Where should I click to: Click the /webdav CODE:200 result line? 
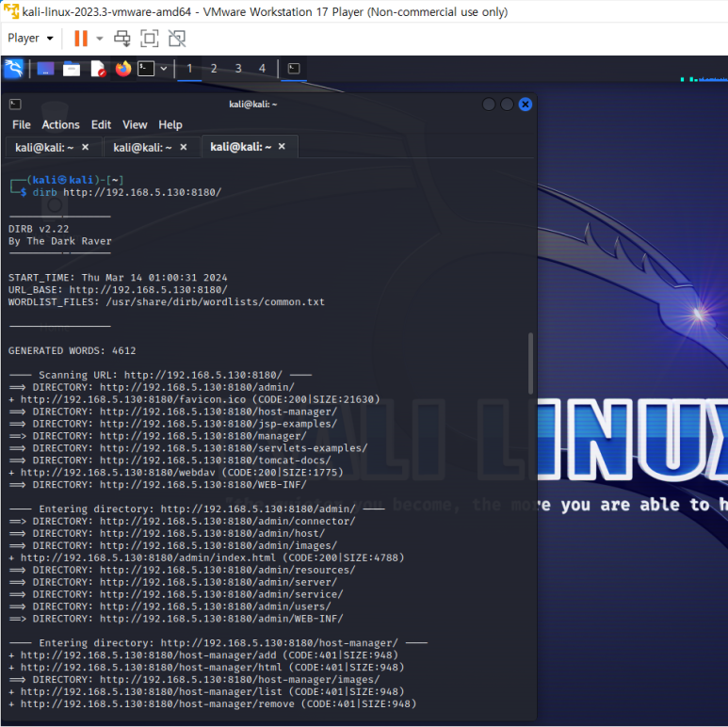[x=176, y=473]
